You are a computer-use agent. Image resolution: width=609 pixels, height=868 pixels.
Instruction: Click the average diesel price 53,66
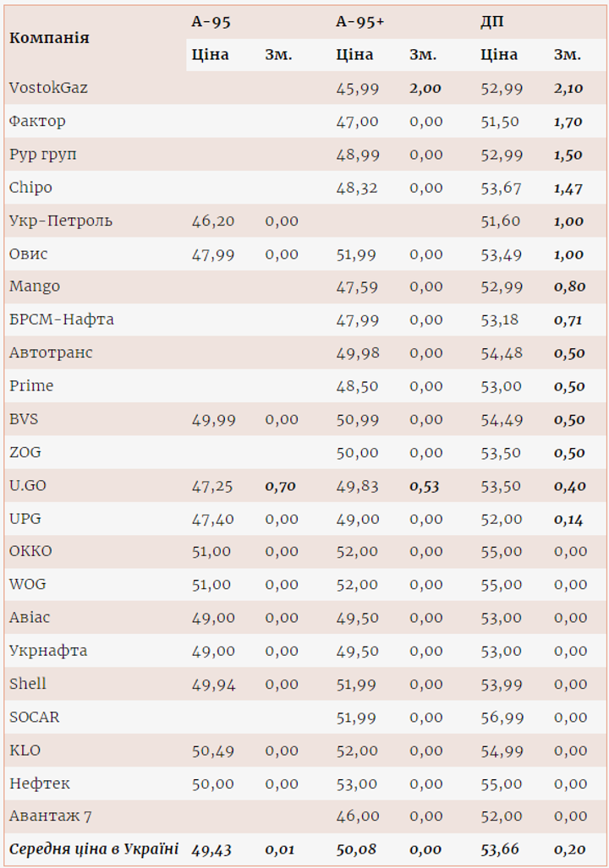tap(502, 849)
